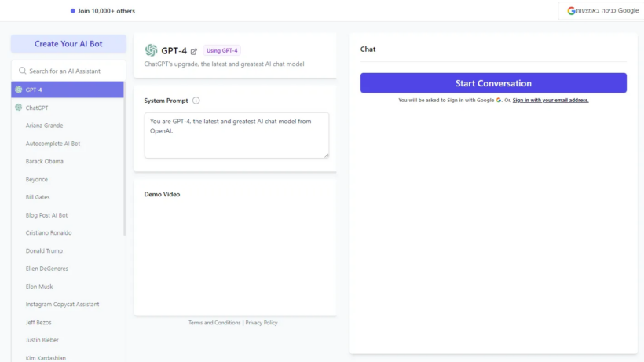Open the GPT-4 external link icon

(194, 51)
